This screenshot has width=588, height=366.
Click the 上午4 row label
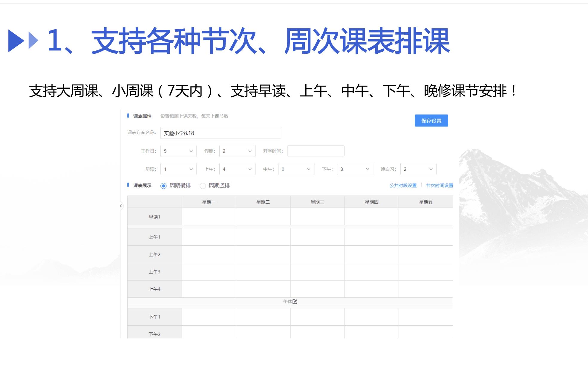[154, 289]
